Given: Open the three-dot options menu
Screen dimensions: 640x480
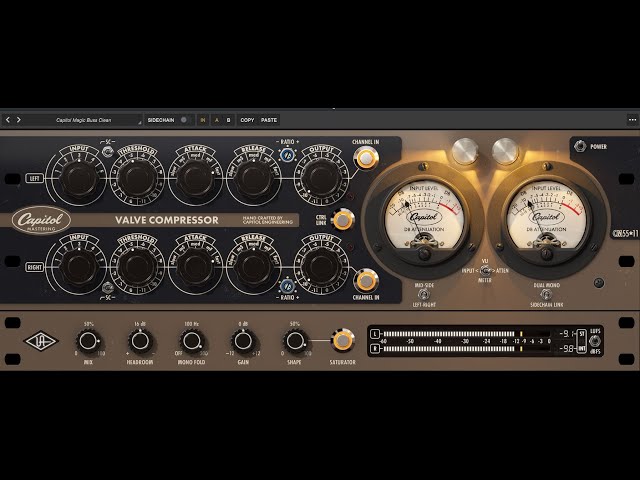Looking at the screenshot, I should point(632,120).
